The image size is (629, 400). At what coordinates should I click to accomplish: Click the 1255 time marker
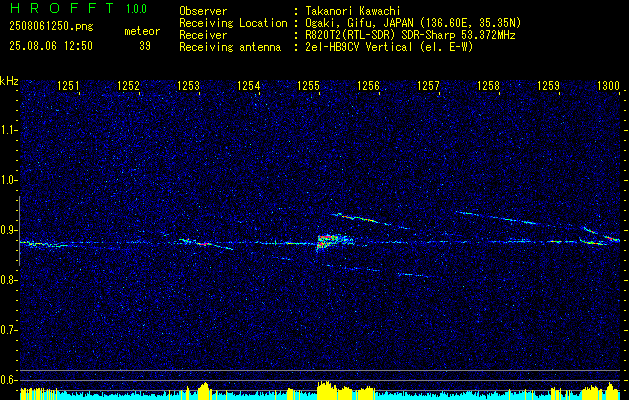[308, 85]
